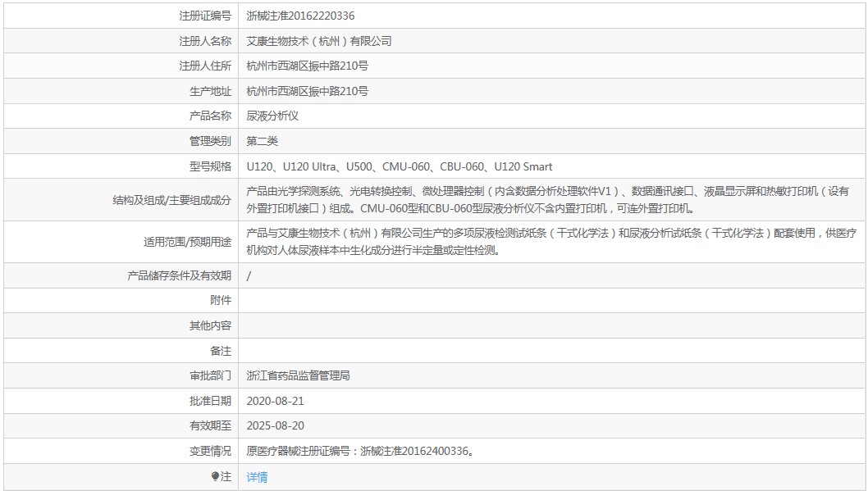
Task: Click the 变更情况 label
Action: 210,451
